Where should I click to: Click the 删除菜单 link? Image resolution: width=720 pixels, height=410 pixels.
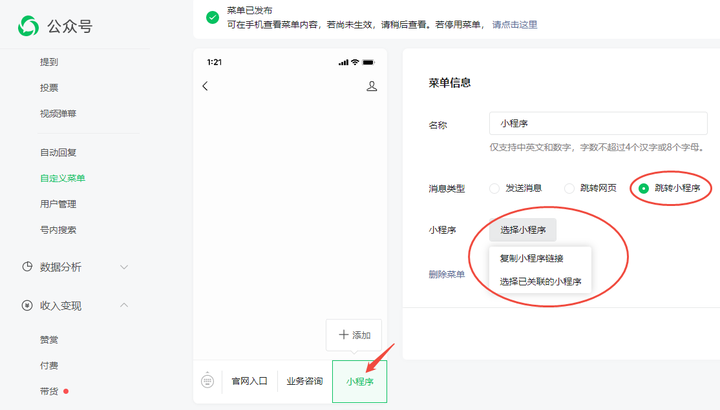coord(447,274)
